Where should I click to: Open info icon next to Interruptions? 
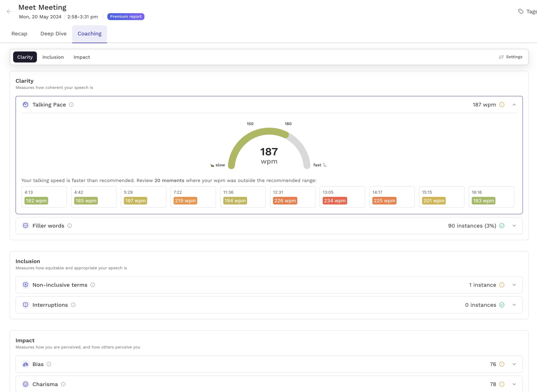pos(73,305)
